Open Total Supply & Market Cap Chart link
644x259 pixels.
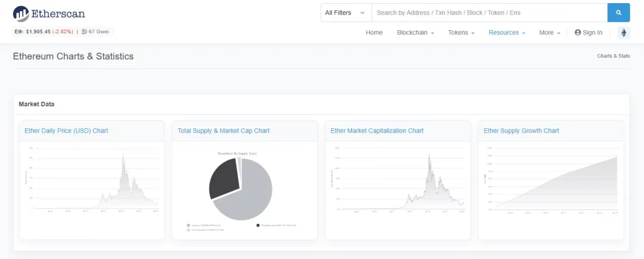[x=223, y=131]
